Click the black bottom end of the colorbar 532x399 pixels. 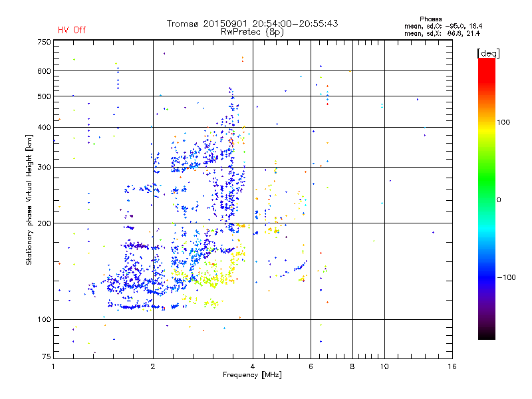click(487, 334)
